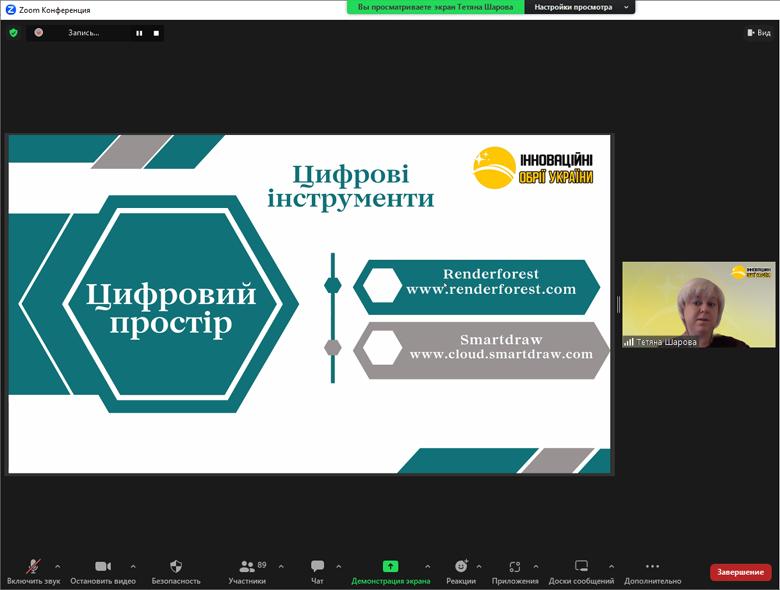Click Інноваційні обрії України logo on slide

(533, 168)
